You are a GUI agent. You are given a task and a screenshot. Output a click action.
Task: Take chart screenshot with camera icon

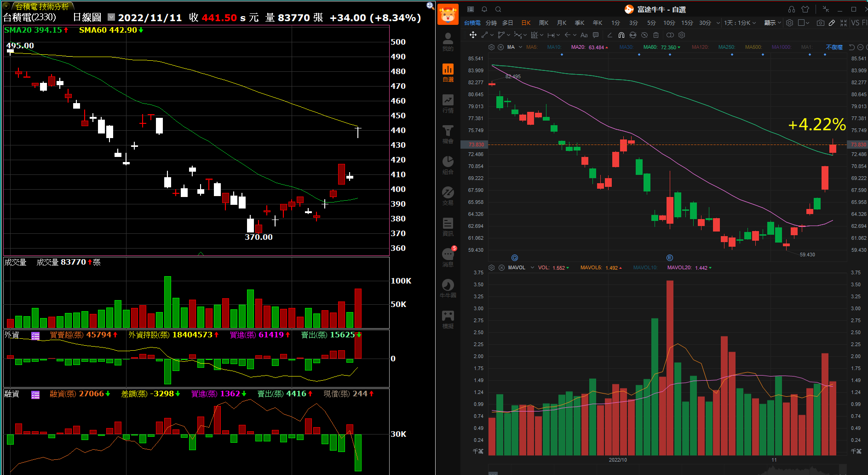click(x=820, y=23)
